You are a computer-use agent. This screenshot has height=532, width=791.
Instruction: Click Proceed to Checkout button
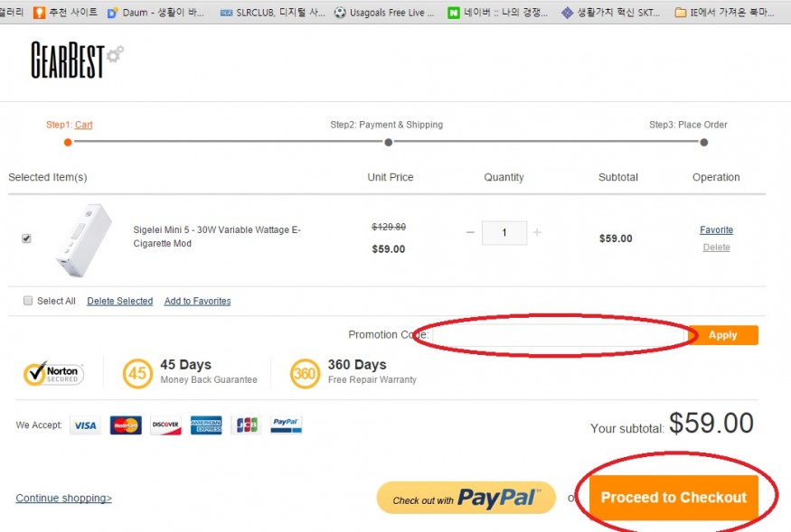click(673, 497)
